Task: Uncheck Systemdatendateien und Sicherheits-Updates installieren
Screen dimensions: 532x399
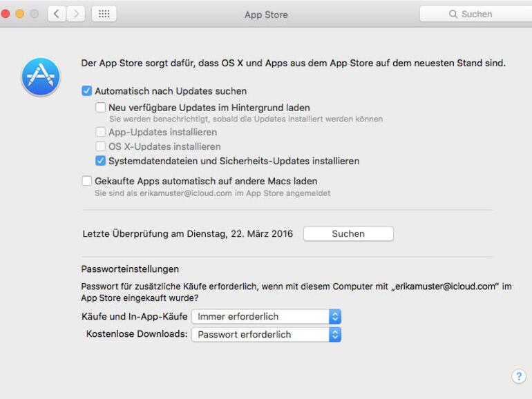Action: tap(100, 161)
